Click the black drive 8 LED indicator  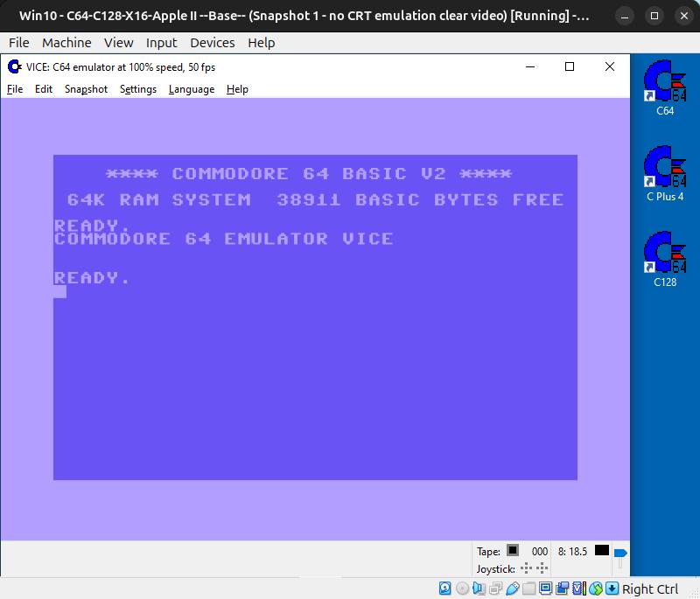(602, 550)
